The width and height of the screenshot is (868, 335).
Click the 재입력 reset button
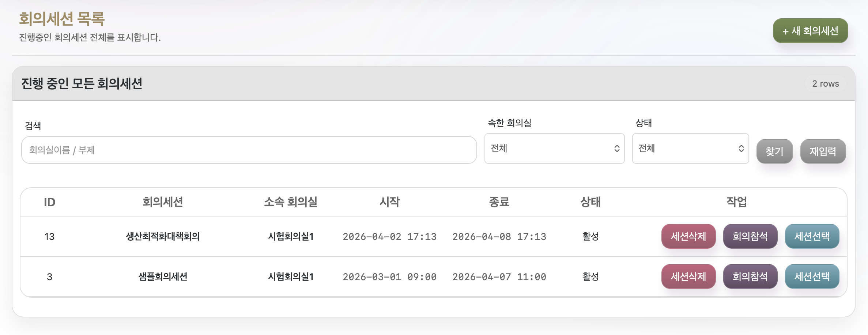pyautogui.click(x=823, y=151)
